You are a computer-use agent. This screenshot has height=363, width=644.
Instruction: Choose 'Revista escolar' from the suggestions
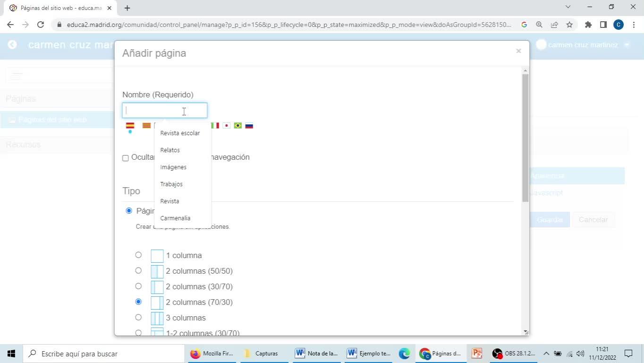coord(183,133)
